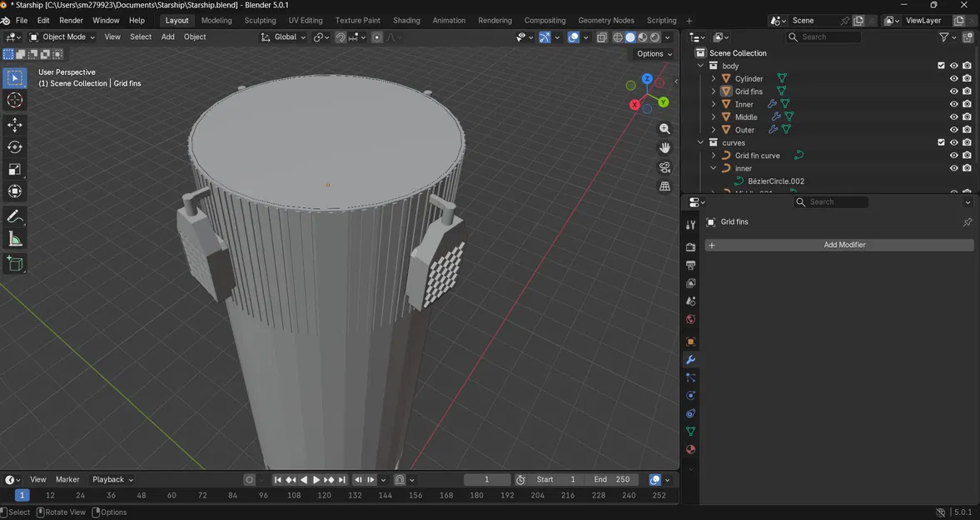
Task: Disable render visibility for Grid fins
Action: point(967,92)
